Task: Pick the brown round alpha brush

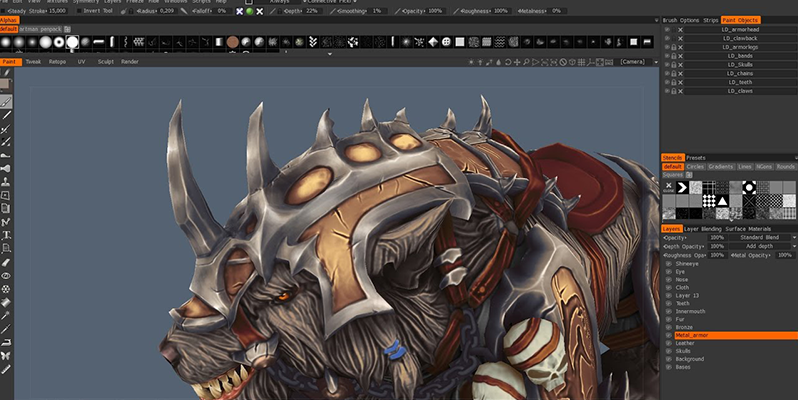Action: pos(232,42)
